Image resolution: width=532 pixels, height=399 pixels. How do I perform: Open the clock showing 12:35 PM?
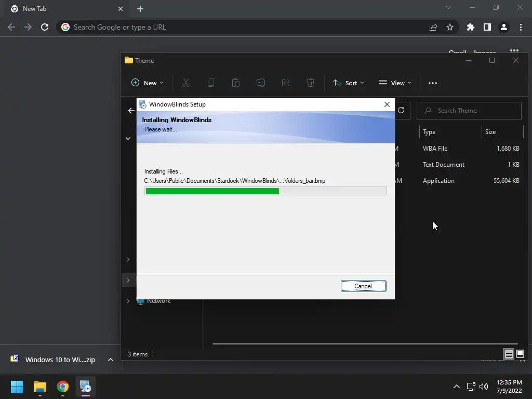pos(509,387)
